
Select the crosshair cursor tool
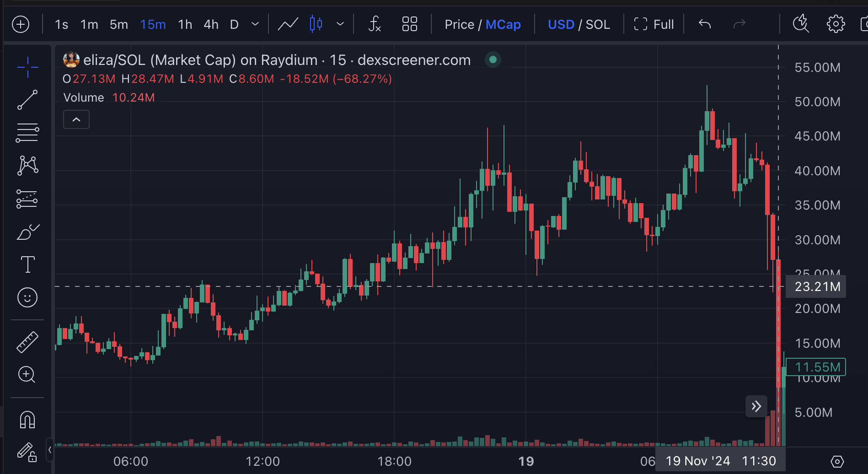pyautogui.click(x=27, y=67)
